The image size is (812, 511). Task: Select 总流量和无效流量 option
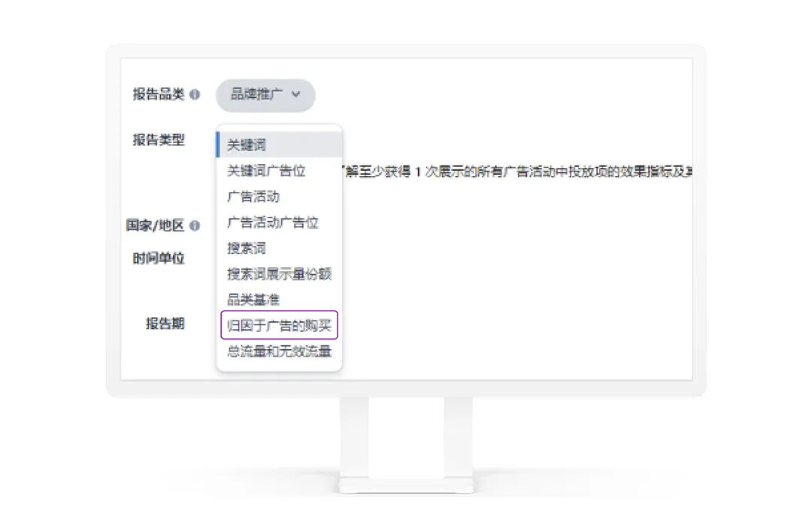point(279,351)
